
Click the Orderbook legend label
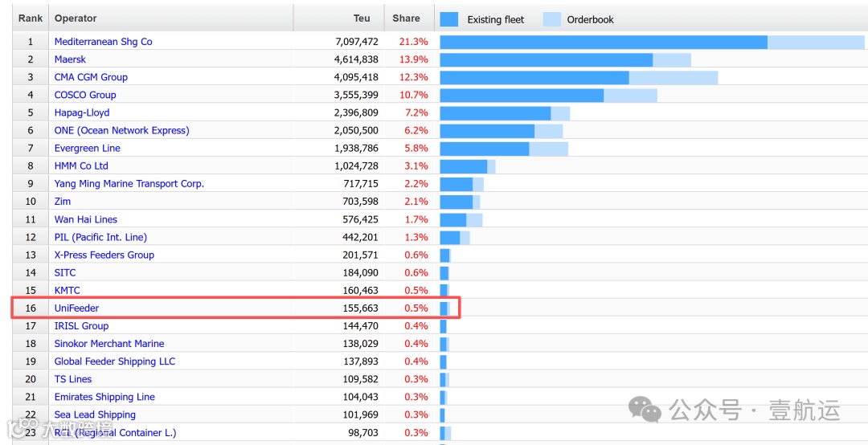coord(590,19)
